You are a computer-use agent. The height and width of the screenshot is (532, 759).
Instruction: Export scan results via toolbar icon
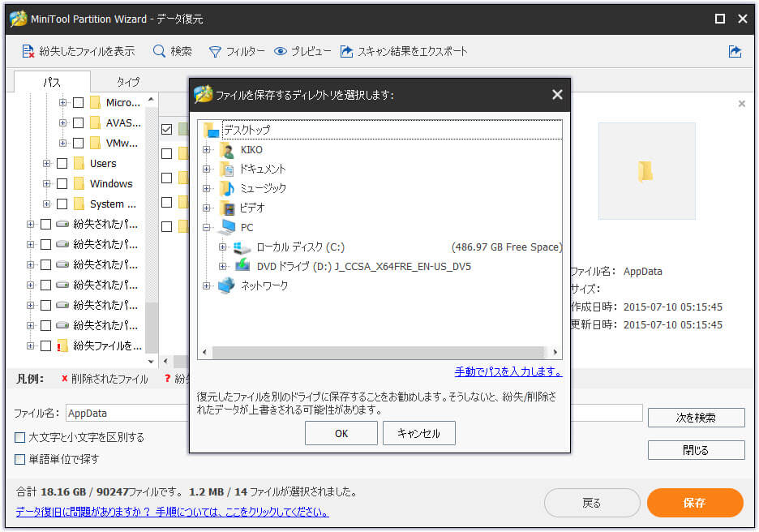346,51
